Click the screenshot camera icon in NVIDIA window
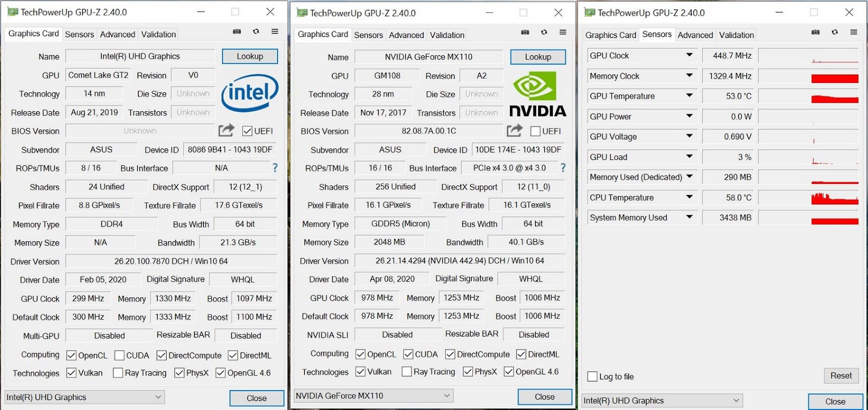This screenshot has height=410, width=868. click(525, 32)
